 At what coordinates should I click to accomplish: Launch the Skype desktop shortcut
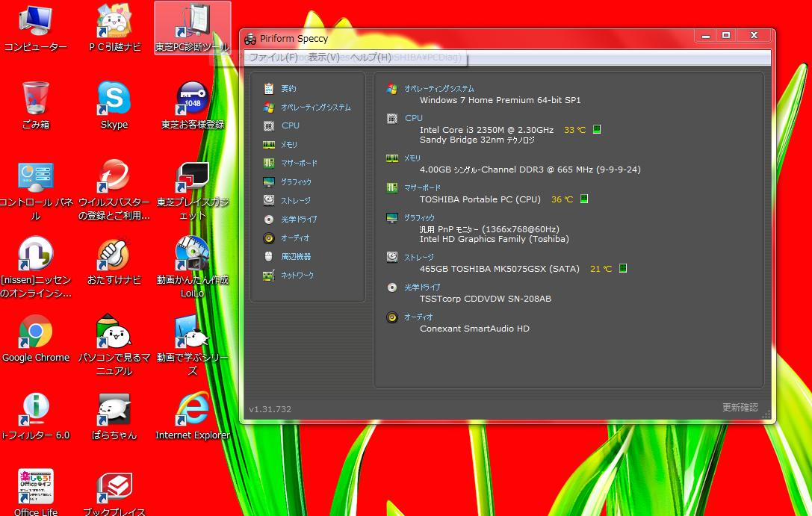click(x=114, y=105)
